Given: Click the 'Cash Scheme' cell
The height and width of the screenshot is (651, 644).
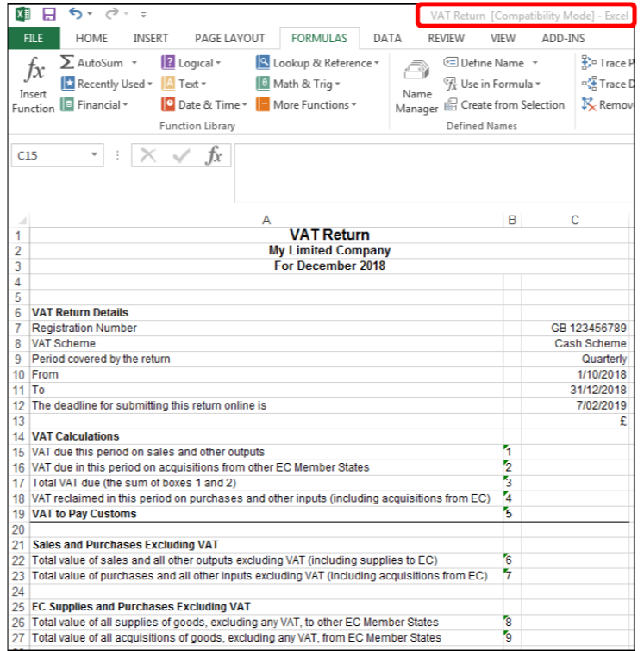Looking at the screenshot, I should pos(575,343).
